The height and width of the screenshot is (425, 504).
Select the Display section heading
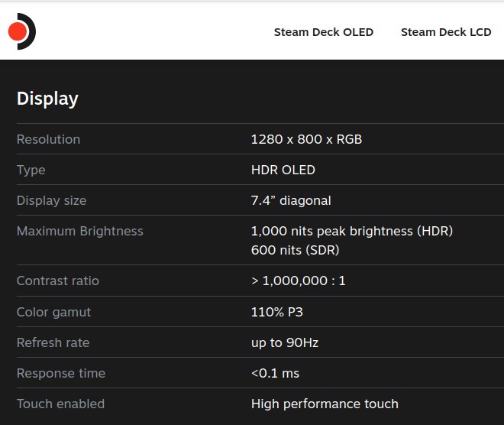pyautogui.click(x=47, y=99)
